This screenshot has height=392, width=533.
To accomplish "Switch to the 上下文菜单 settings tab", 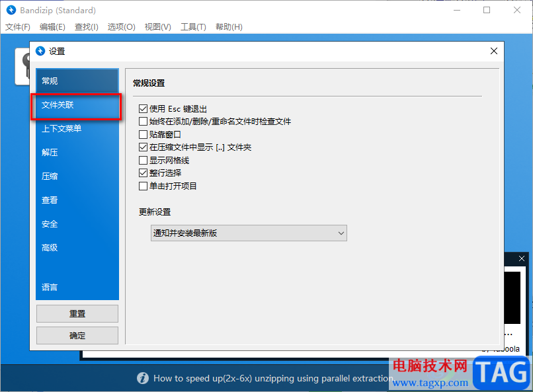I will coord(77,129).
